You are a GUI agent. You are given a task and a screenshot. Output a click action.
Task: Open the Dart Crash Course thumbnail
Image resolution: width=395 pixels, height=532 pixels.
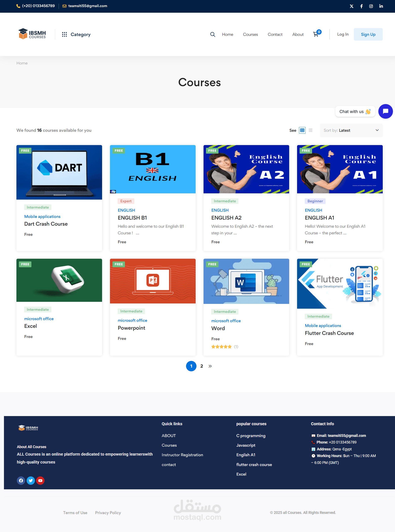coord(59,172)
